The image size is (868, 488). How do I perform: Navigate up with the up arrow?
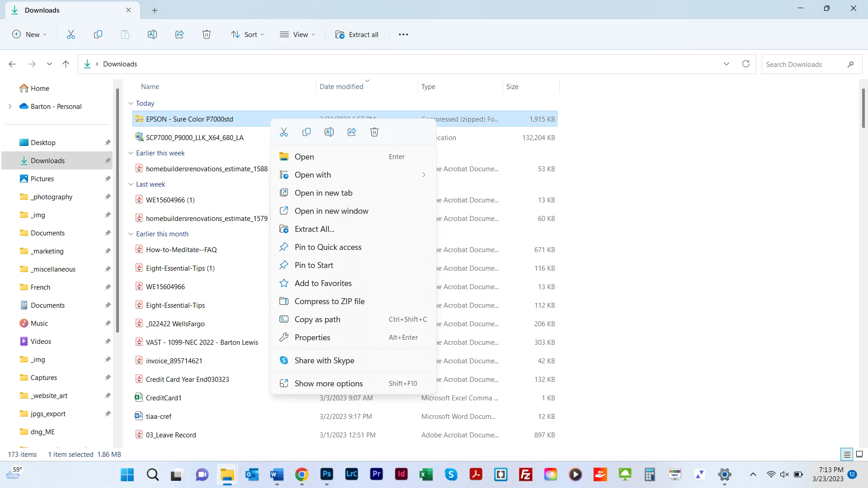click(66, 64)
